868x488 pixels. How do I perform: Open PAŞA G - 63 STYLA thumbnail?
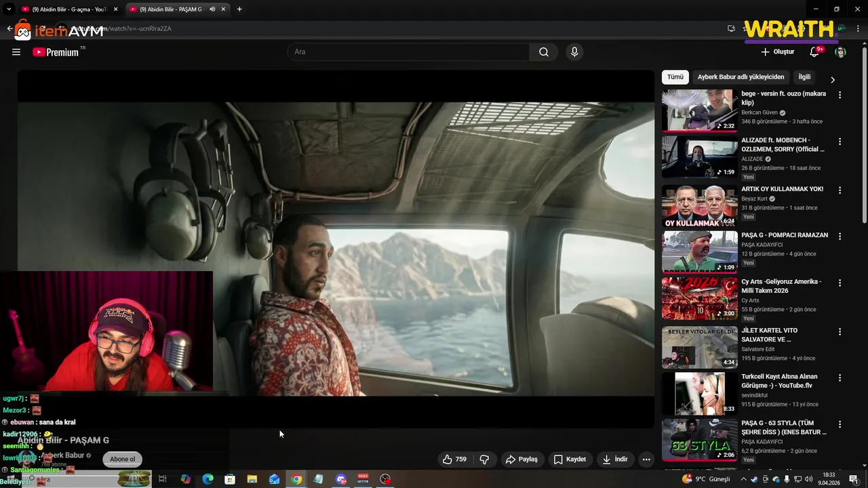700,440
